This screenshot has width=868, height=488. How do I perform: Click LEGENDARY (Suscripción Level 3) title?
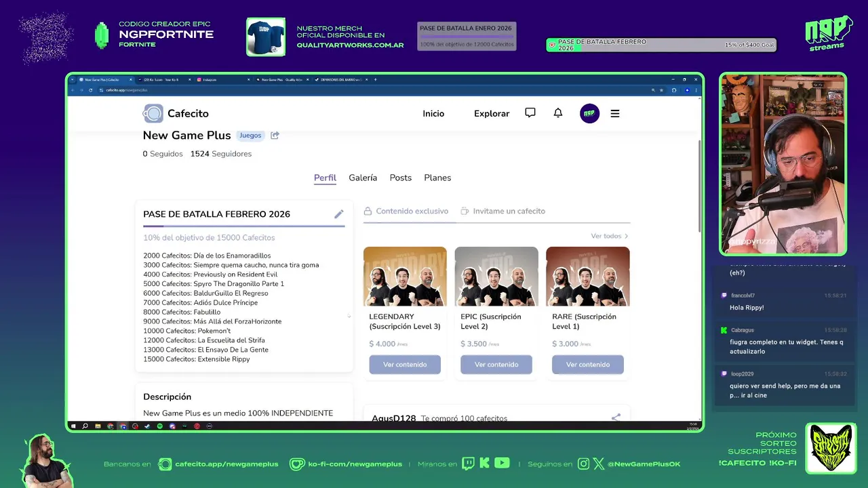(x=405, y=321)
